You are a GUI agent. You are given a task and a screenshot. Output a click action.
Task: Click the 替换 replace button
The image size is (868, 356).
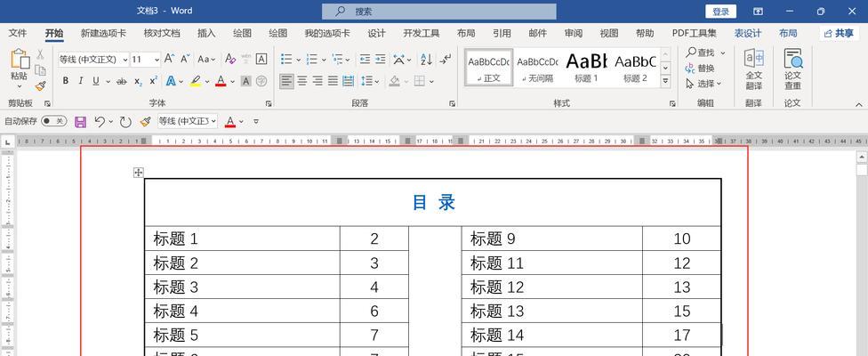click(700, 69)
